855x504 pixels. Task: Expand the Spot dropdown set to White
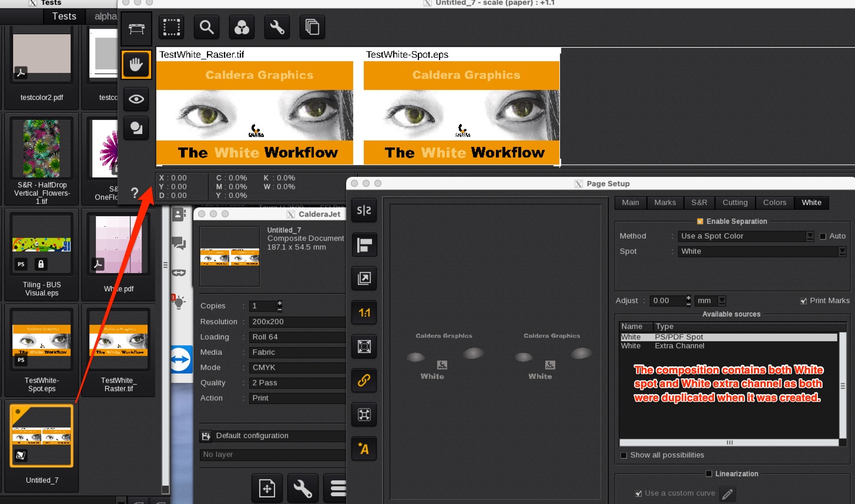point(841,251)
